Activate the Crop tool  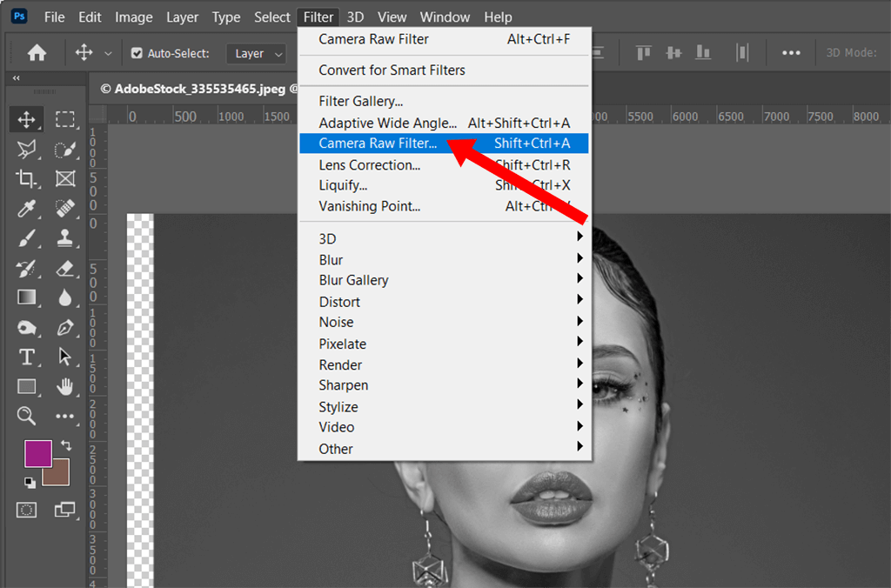[x=26, y=179]
